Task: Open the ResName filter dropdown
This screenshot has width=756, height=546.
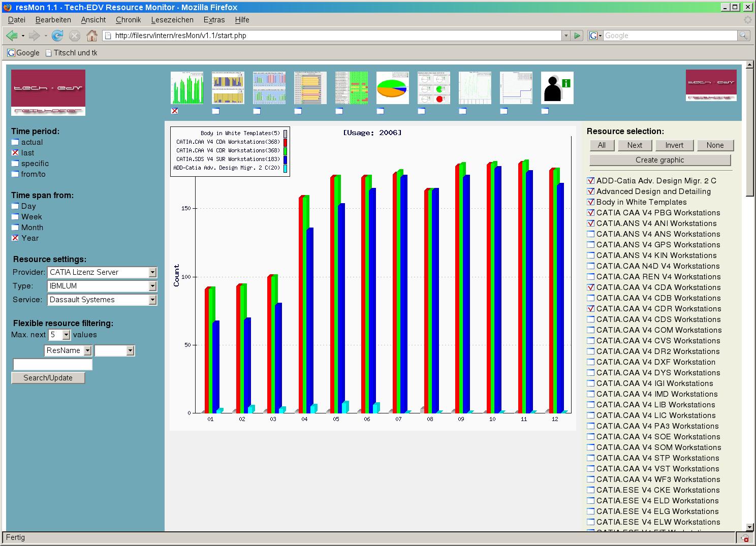Action: (x=68, y=350)
